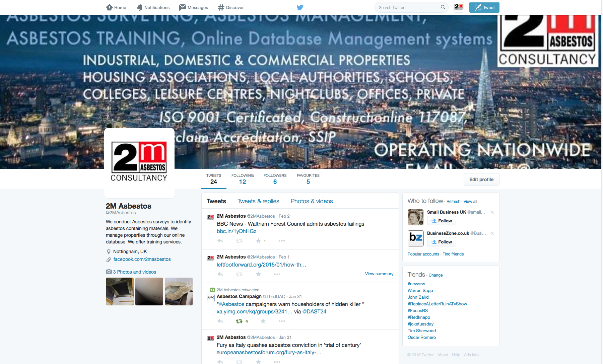Open the Find friends link

pyautogui.click(x=453, y=254)
